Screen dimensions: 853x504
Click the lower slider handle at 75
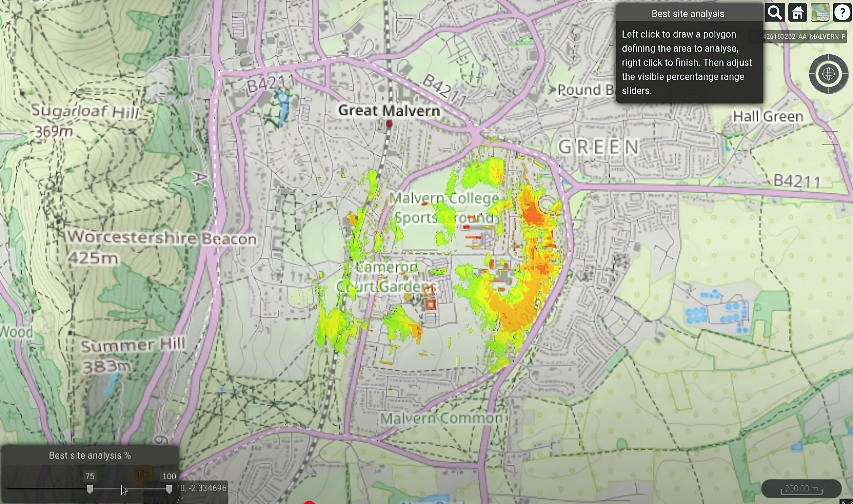pyautogui.click(x=90, y=489)
